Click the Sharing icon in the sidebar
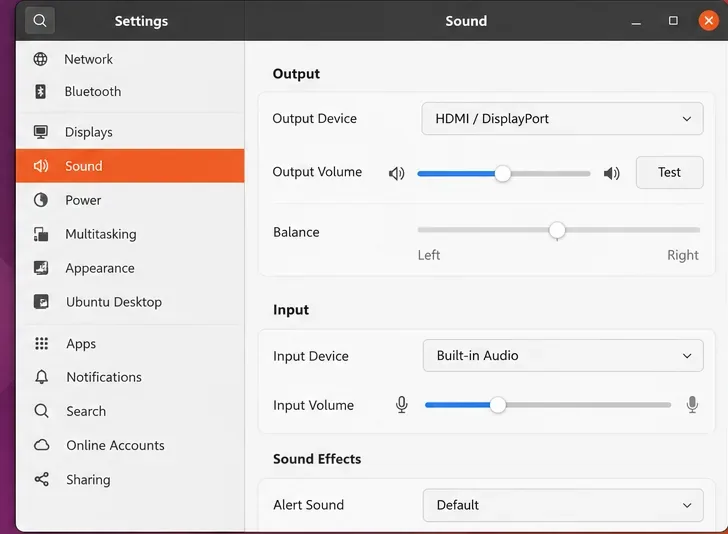 click(41, 479)
